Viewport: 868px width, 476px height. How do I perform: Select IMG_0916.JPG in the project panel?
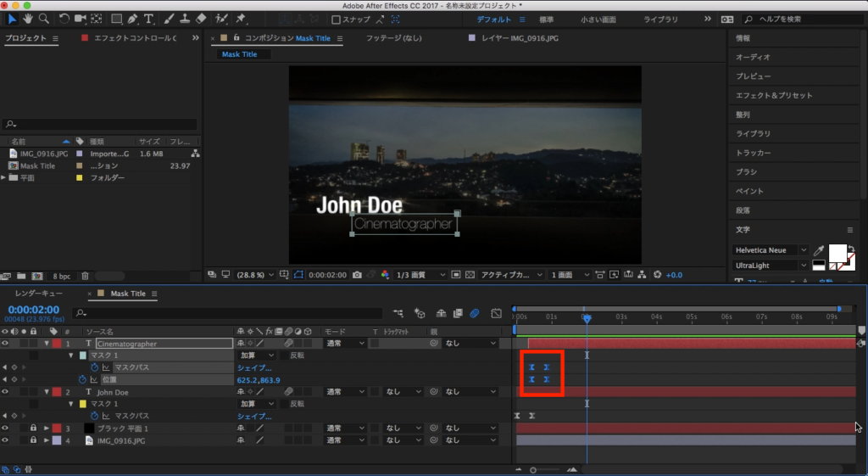[x=43, y=154]
